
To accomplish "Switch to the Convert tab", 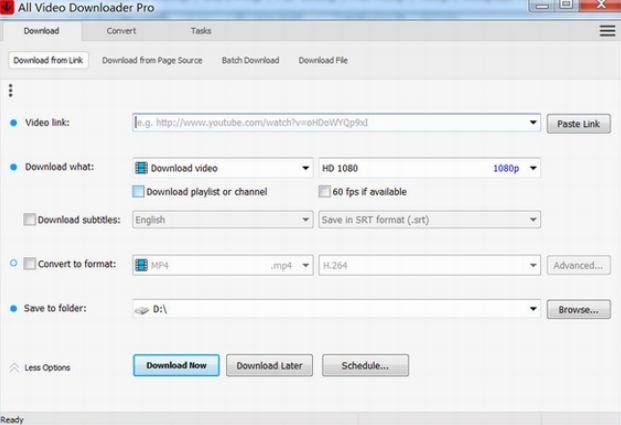I will 121,31.
